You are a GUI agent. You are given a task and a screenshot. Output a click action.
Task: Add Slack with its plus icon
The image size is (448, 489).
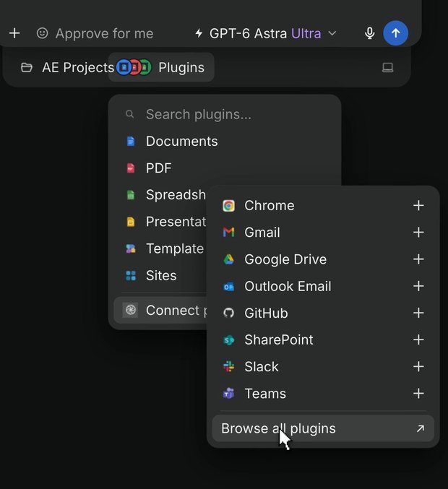coord(418,366)
